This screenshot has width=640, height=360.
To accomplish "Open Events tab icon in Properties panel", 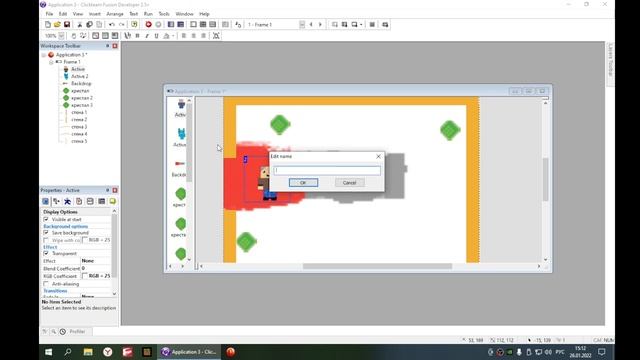I will tap(101, 201).
